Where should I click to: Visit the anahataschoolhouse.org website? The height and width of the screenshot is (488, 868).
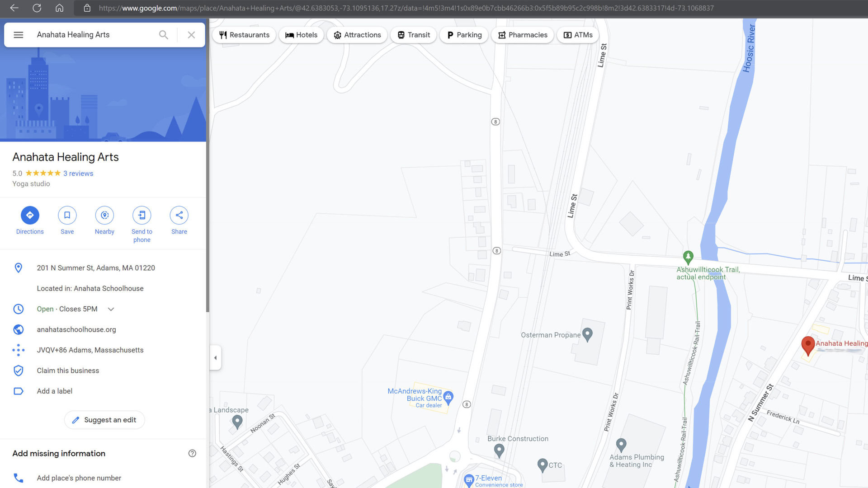[76, 329]
